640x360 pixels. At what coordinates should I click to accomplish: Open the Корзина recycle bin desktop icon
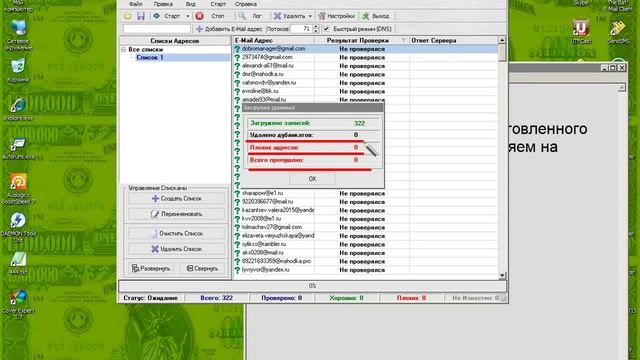18,70
